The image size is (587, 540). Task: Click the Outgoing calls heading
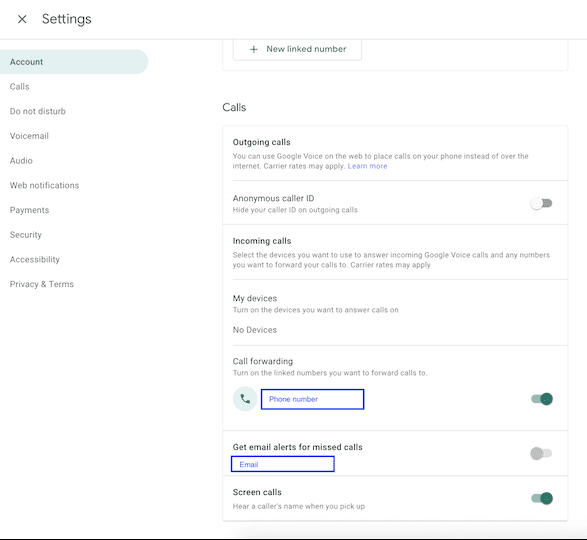click(261, 142)
